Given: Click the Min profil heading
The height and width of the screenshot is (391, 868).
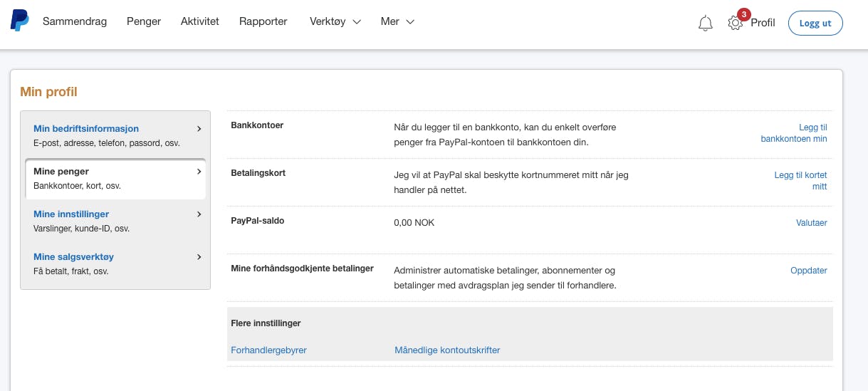Looking at the screenshot, I should [48, 92].
